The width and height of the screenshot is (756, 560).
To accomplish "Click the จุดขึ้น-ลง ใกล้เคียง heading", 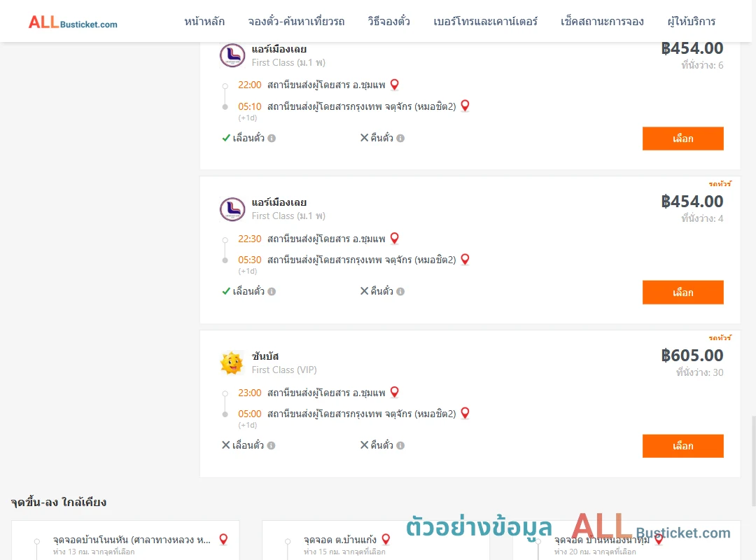I will click(x=58, y=502).
